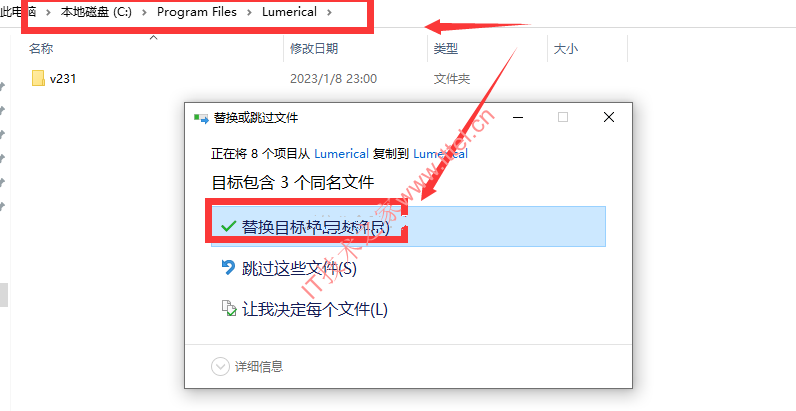Image resolution: width=796 pixels, height=411 pixels.
Task: Close the 替换或跳过文件 dialog
Action: pyautogui.click(x=609, y=118)
